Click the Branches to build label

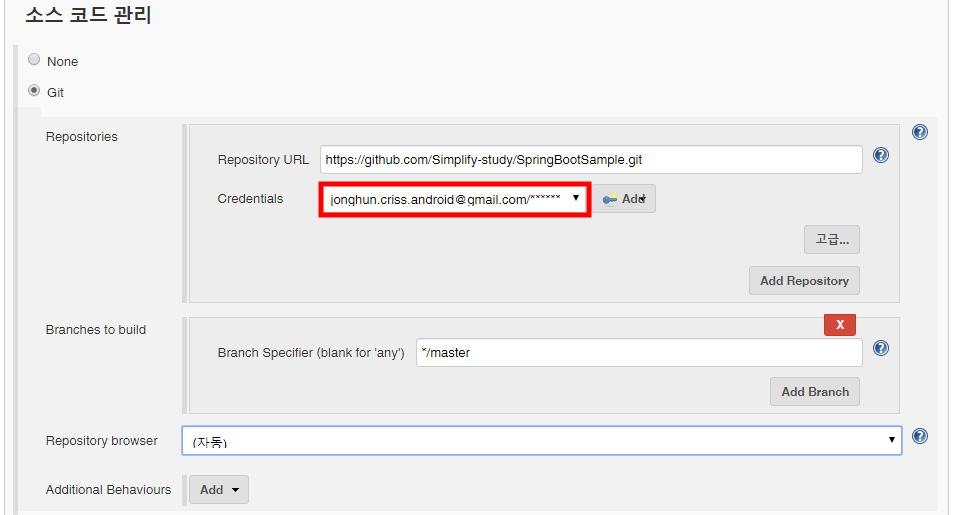96,329
